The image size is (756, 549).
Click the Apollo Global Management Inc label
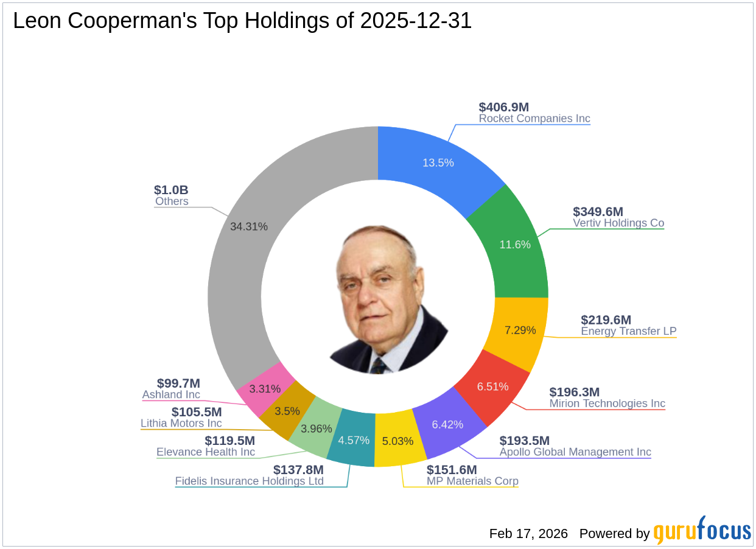[575, 452]
